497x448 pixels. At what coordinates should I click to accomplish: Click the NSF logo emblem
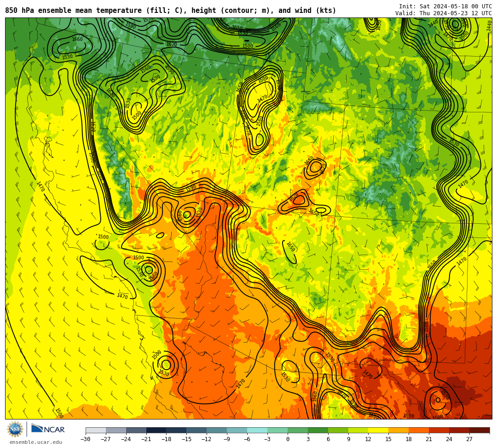click(15, 429)
